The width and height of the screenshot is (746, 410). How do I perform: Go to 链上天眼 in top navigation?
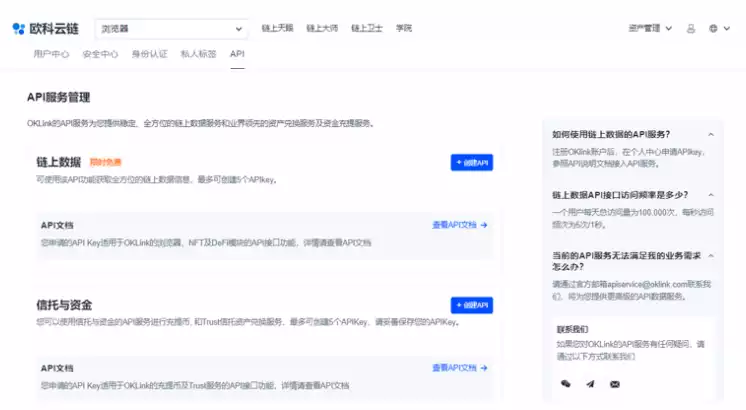pyautogui.click(x=277, y=29)
